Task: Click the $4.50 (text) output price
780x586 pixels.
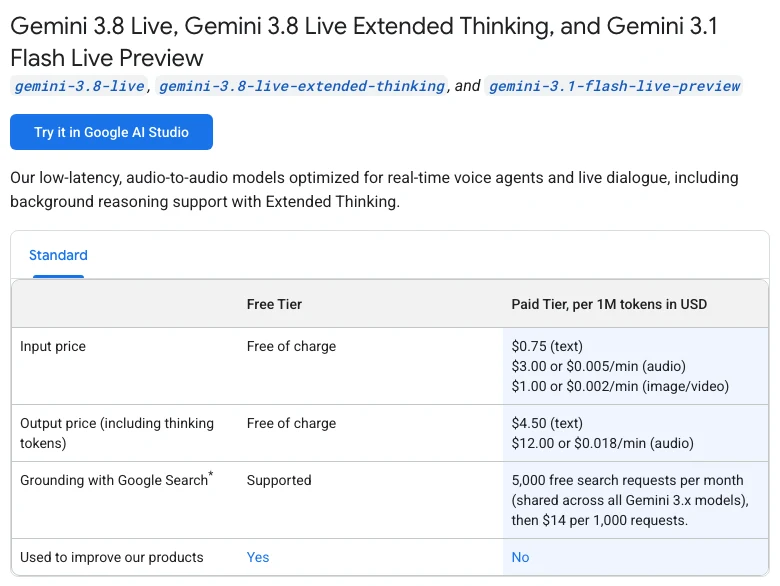Action: click(547, 423)
